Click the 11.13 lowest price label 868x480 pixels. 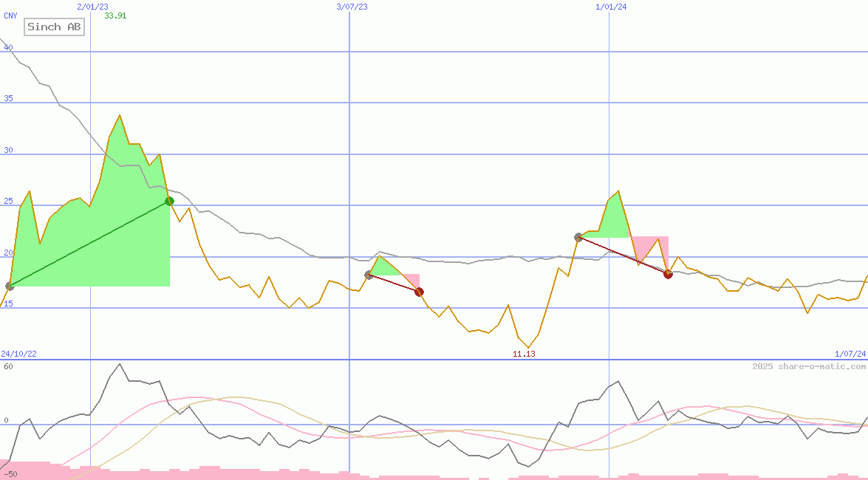[x=524, y=354]
